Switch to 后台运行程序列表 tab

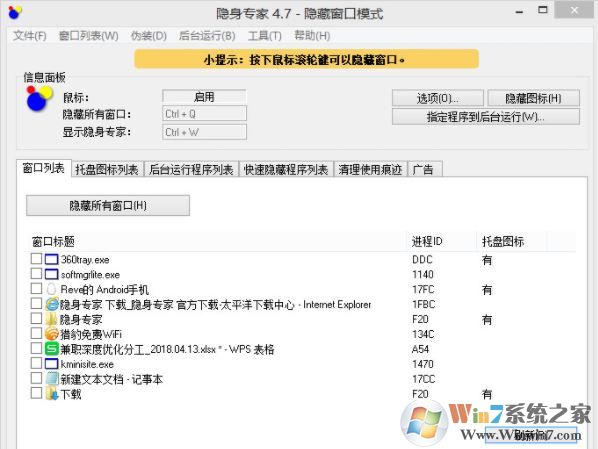[x=191, y=170]
